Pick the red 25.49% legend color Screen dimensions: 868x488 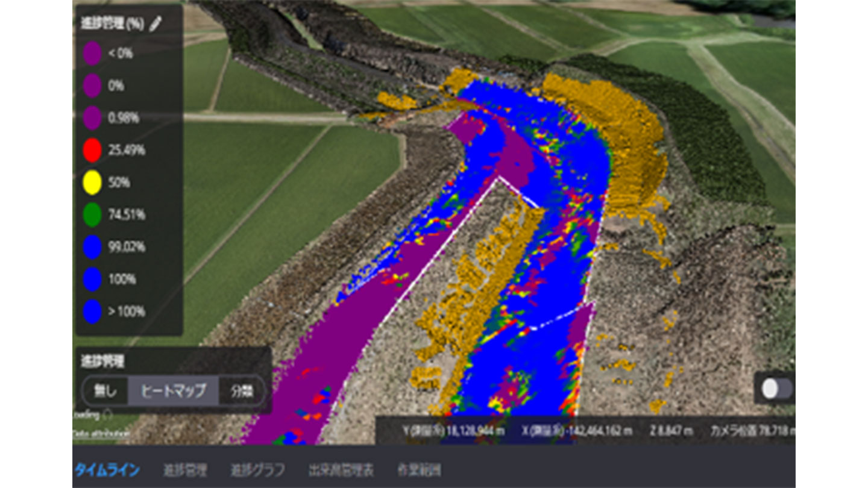(x=92, y=151)
